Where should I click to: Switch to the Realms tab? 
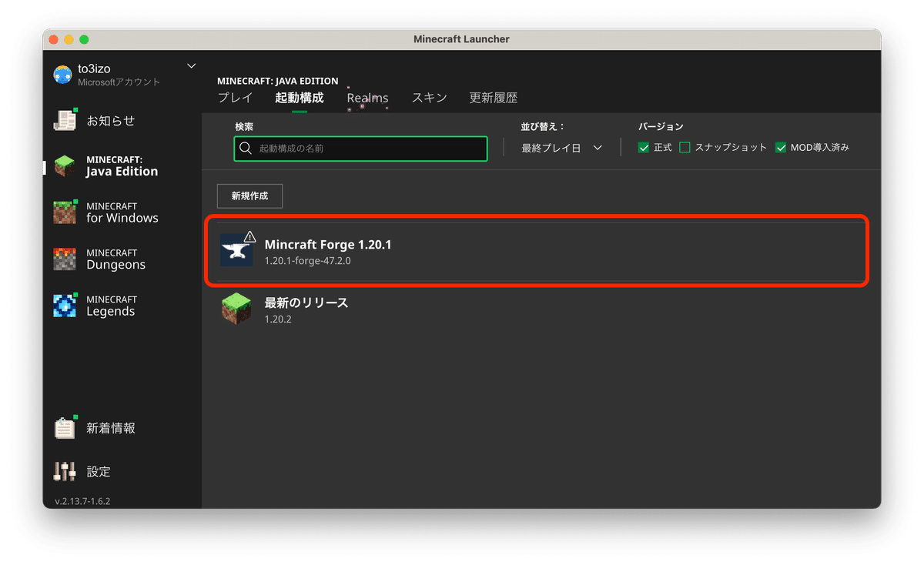(367, 98)
